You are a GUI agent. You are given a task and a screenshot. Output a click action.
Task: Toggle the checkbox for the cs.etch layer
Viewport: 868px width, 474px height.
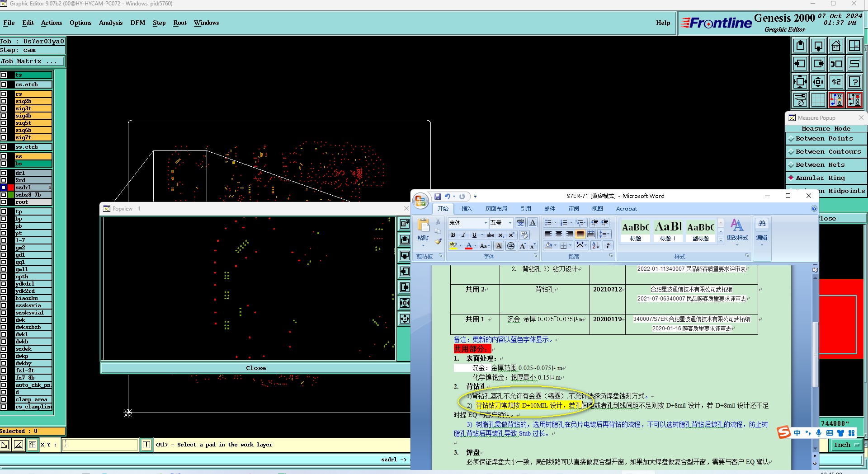[4, 84]
